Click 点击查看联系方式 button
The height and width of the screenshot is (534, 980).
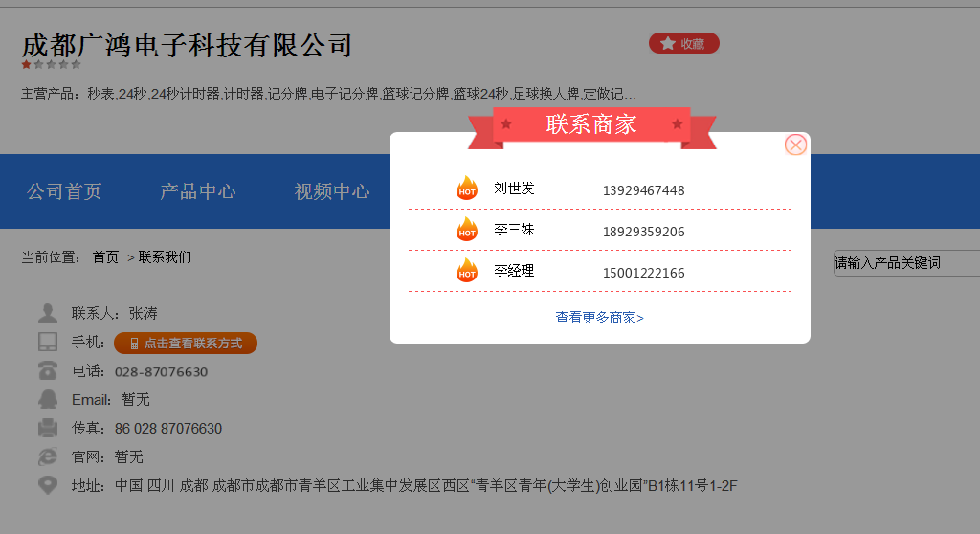point(186,344)
